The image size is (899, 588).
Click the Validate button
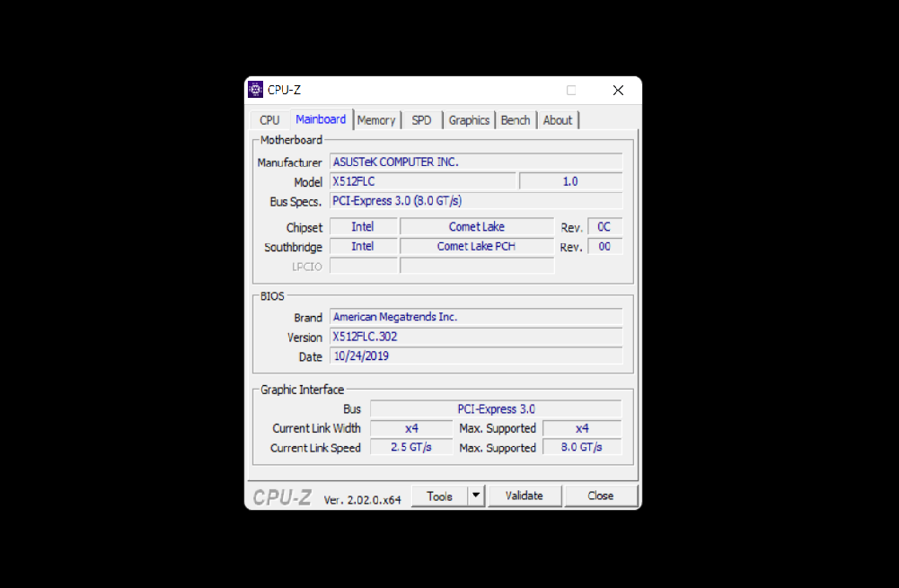[x=524, y=496]
